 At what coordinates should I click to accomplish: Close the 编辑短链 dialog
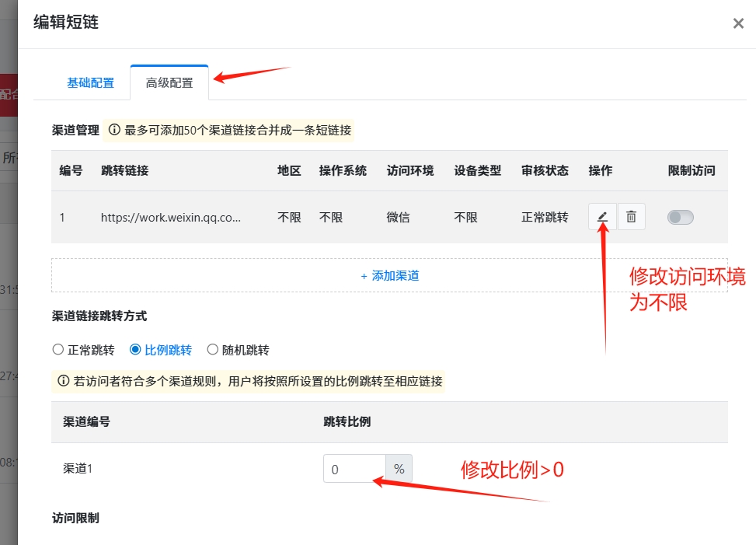click(738, 23)
